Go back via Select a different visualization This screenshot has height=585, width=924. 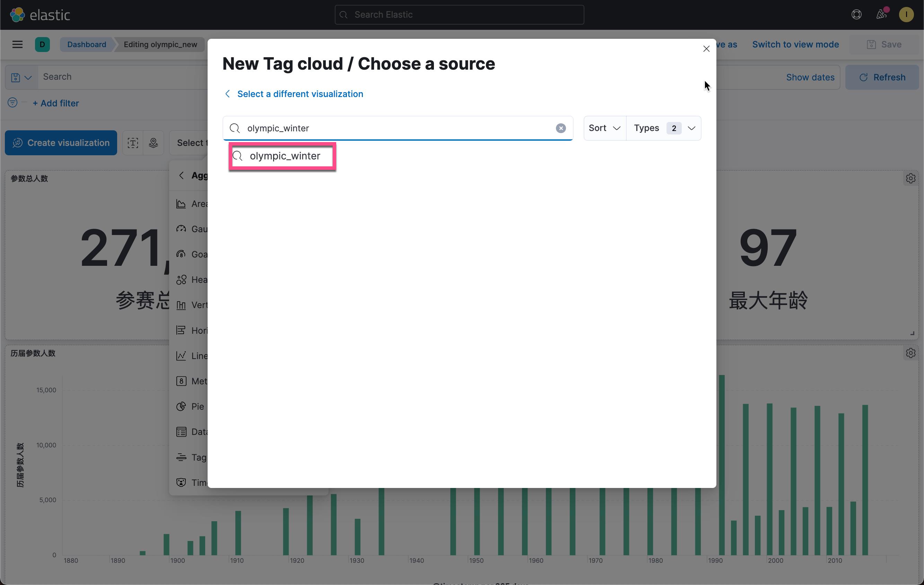pos(294,94)
